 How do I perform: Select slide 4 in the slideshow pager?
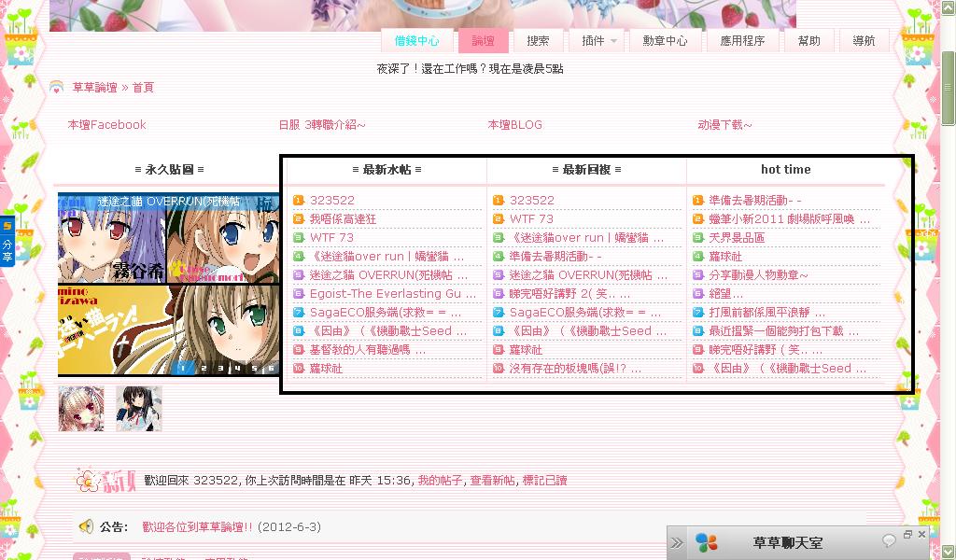tap(238, 368)
